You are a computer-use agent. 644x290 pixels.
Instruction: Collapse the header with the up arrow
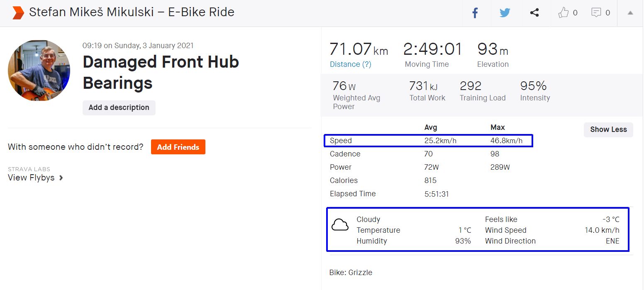[630, 13]
